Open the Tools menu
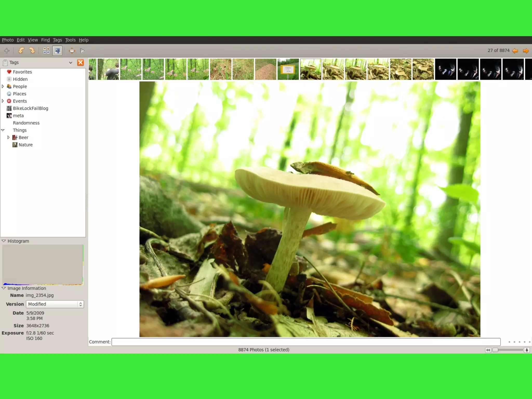532x399 pixels. (70, 40)
